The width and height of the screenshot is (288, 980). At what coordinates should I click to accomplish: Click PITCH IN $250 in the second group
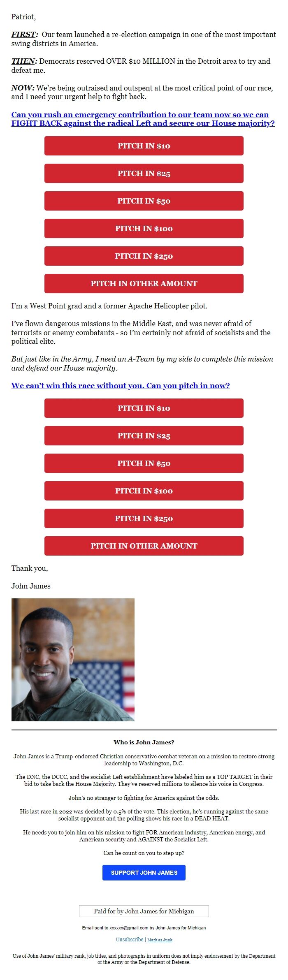(144, 518)
